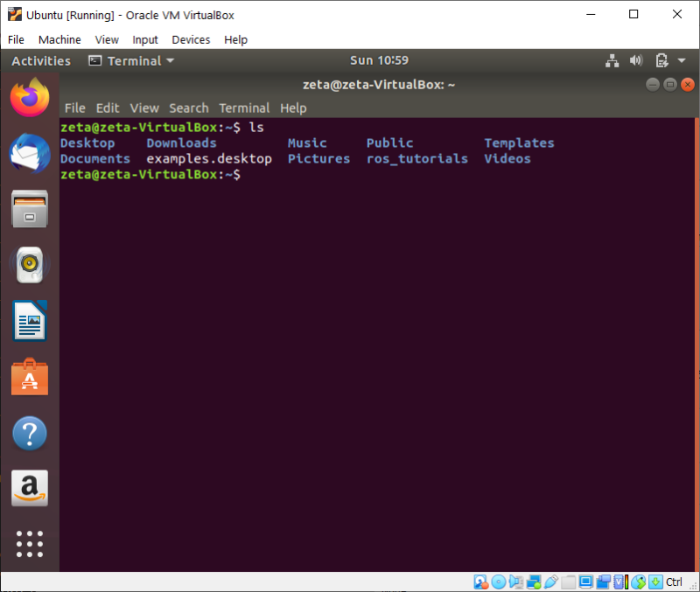Screen dimensions: 700x592
Task: Open Rhythmbox music player from the dock
Action: (29, 264)
